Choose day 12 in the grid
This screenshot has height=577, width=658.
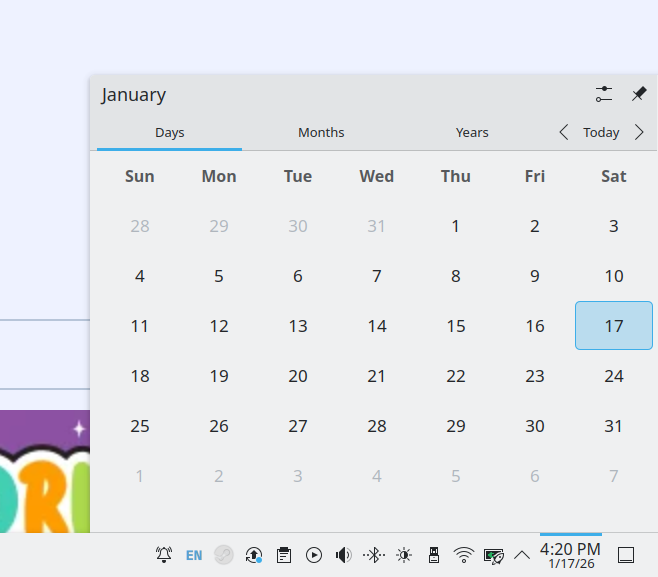[x=219, y=326]
